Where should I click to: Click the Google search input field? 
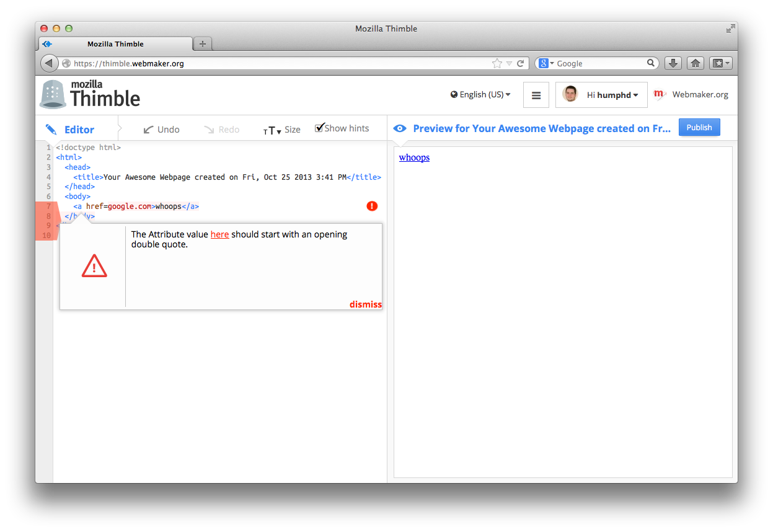(x=600, y=63)
